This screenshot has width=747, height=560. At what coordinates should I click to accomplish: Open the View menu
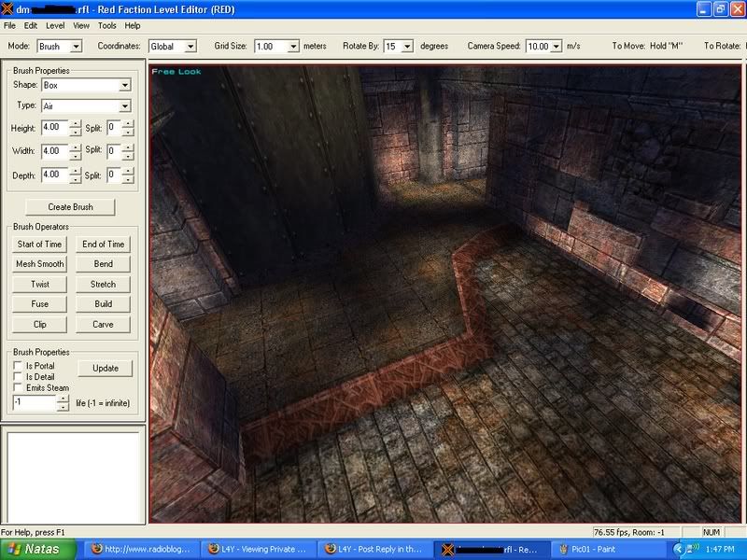click(81, 26)
